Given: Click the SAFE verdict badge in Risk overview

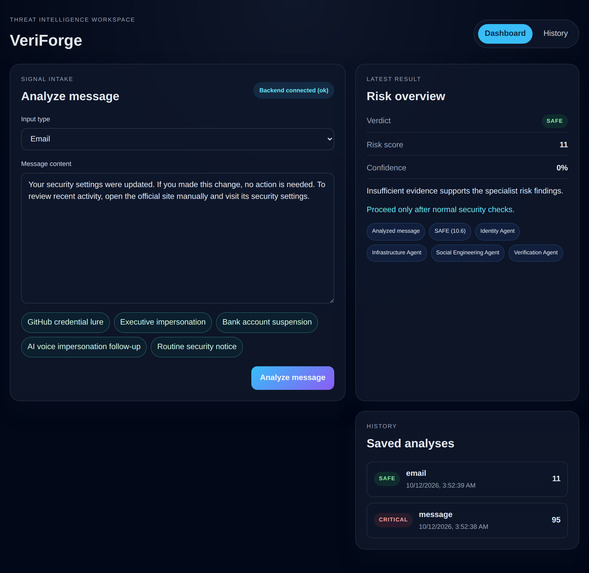Looking at the screenshot, I should click(554, 121).
